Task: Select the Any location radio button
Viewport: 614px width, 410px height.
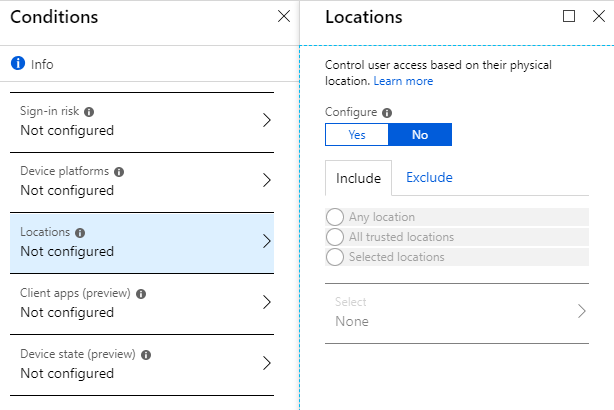Action: pos(335,217)
